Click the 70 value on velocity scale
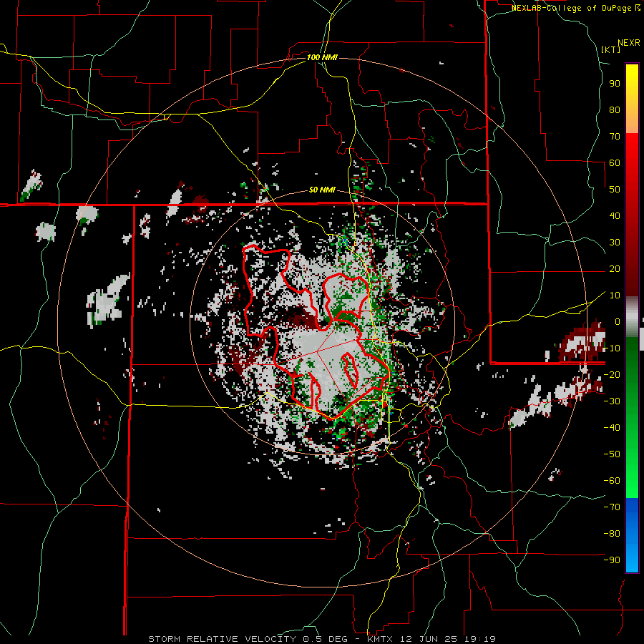The width and height of the screenshot is (644, 644). (x=615, y=137)
